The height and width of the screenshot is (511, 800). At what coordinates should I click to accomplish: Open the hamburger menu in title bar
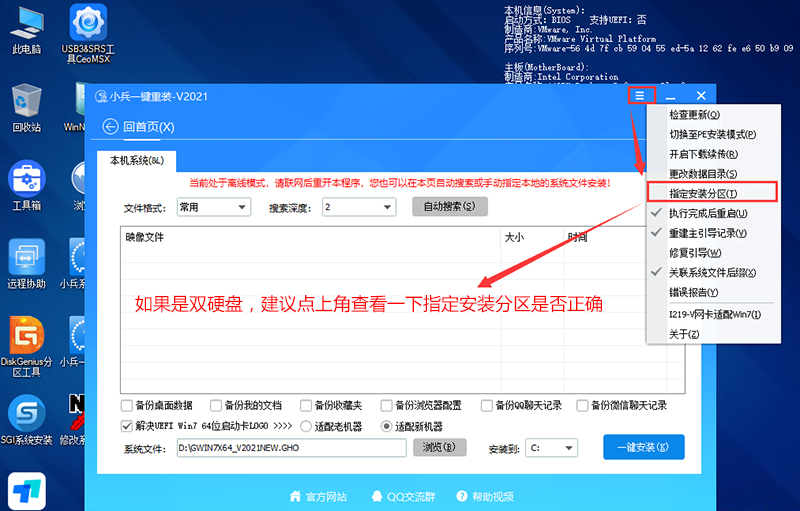pos(640,95)
